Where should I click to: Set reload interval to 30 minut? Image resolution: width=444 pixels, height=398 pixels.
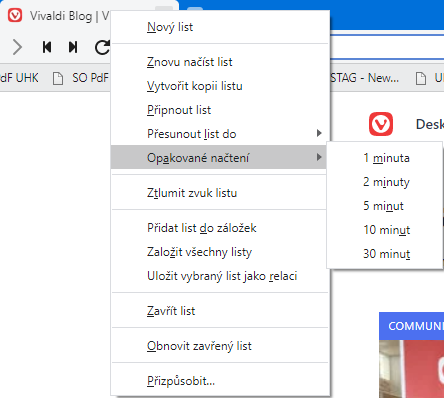385,254
